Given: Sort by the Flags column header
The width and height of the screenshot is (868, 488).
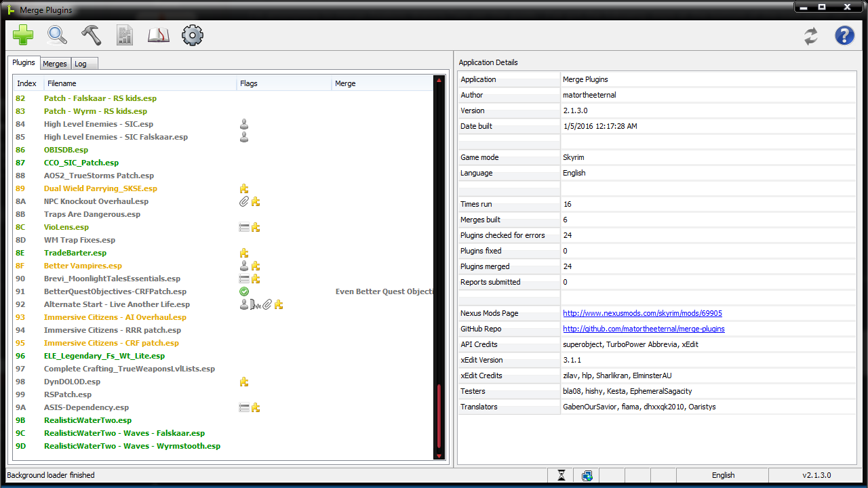Looking at the screenshot, I should (284, 83).
